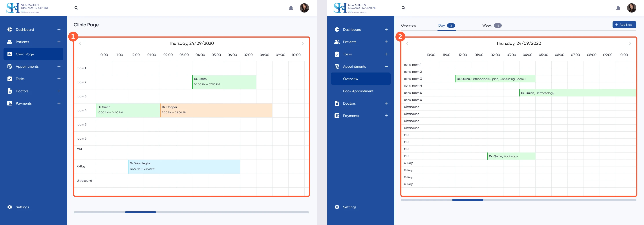Expand Appointments plus in left sidebar
644x225 pixels.
[x=59, y=66]
